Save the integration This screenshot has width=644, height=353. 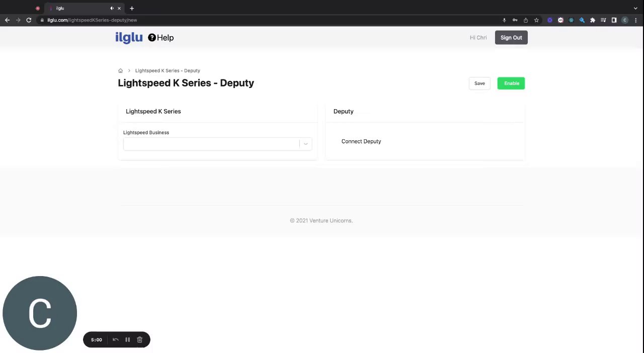(479, 83)
